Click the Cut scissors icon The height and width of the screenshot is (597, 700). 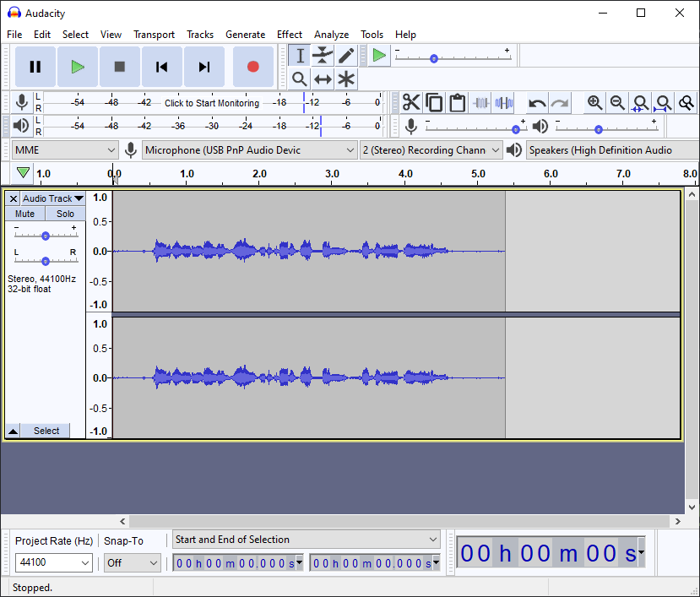tap(411, 103)
